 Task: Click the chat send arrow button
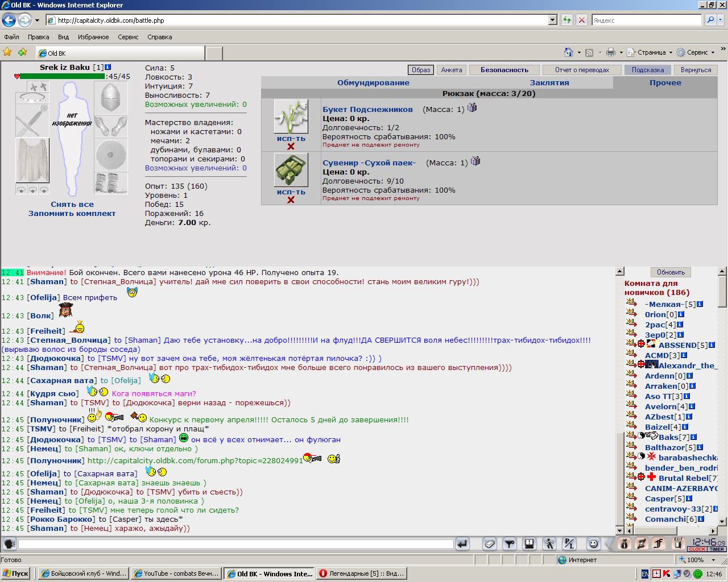click(462, 544)
